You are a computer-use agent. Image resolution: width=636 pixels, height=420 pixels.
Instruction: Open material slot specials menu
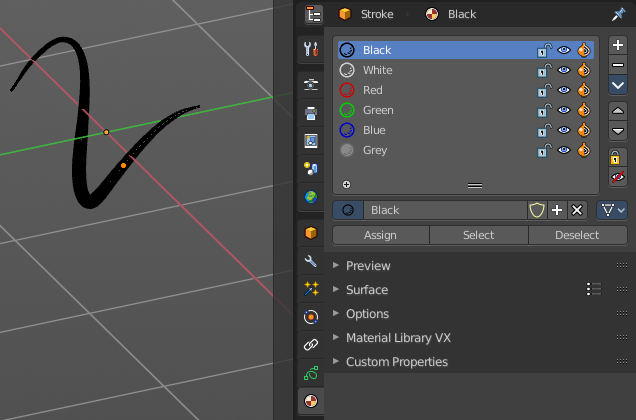click(618, 85)
